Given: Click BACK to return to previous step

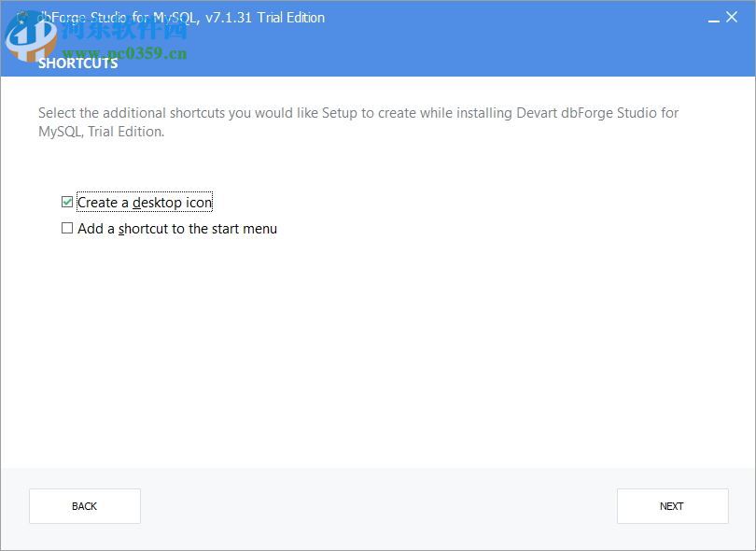Looking at the screenshot, I should point(84,505).
